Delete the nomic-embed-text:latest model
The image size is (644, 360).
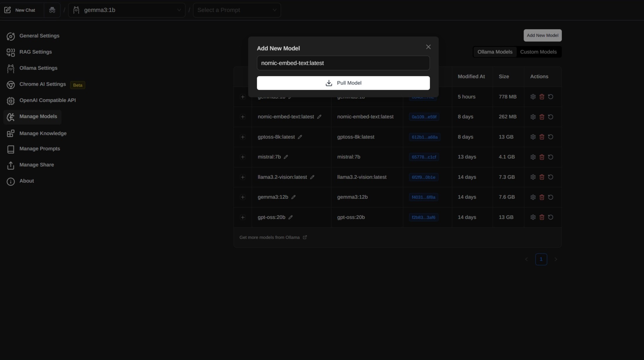click(x=542, y=117)
